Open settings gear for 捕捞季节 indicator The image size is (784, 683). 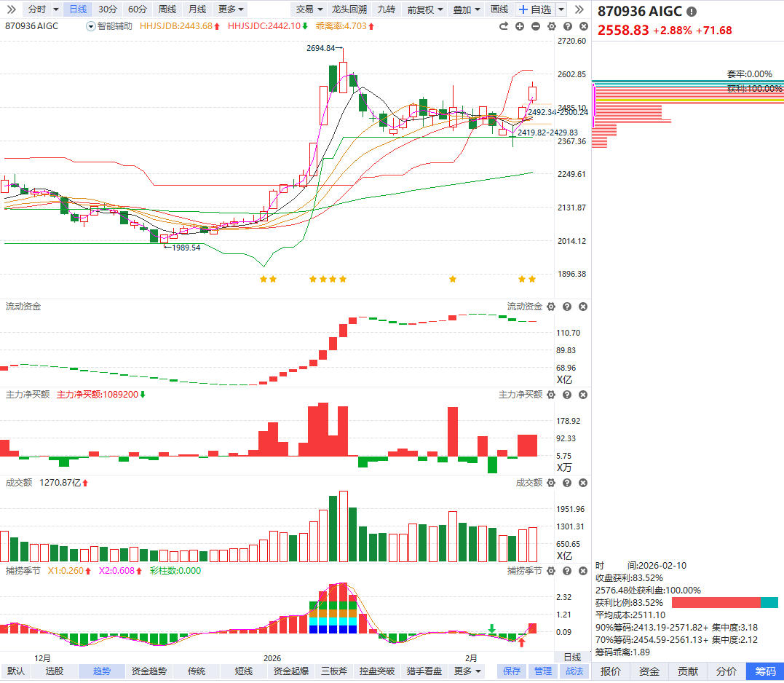[x=551, y=571]
